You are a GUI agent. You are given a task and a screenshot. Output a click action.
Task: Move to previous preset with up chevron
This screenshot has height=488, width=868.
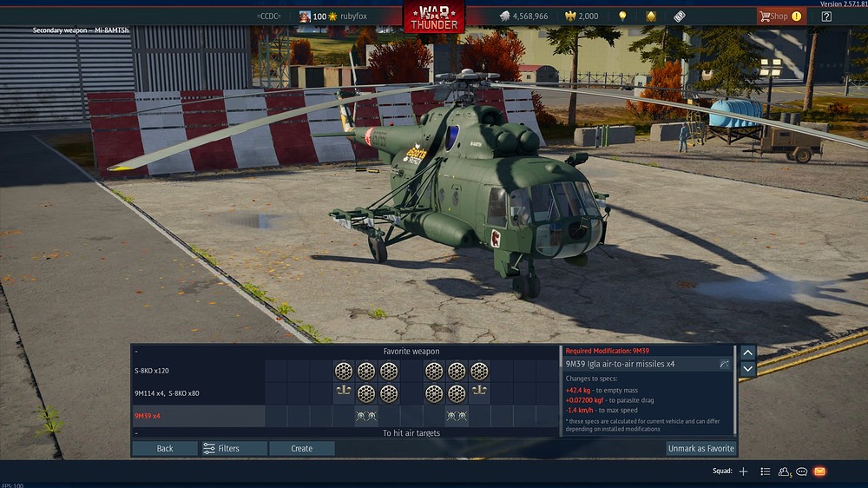(x=748, y=353)
